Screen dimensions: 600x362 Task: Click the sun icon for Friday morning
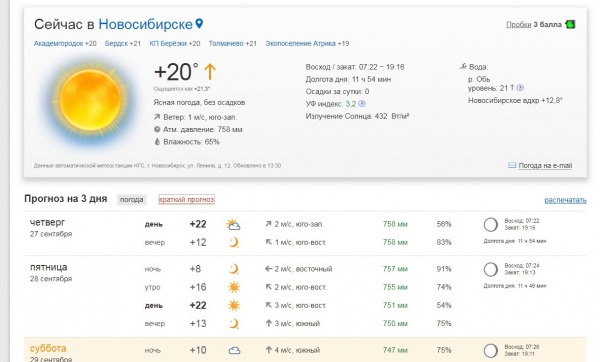[x=234, y=287]
